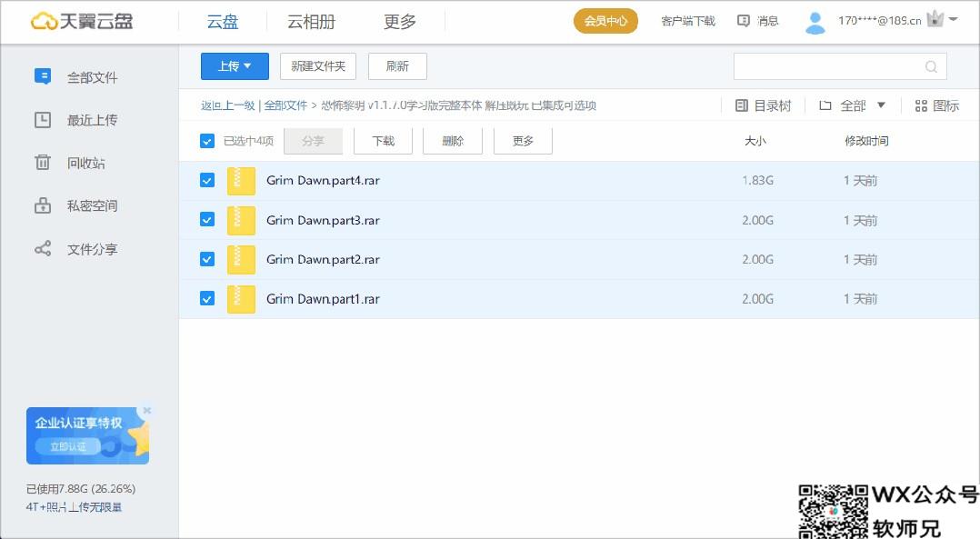This screenshot has height=539, width=980.
Task: Select 最近上传 in the sidebar
Action: (93, 120)
